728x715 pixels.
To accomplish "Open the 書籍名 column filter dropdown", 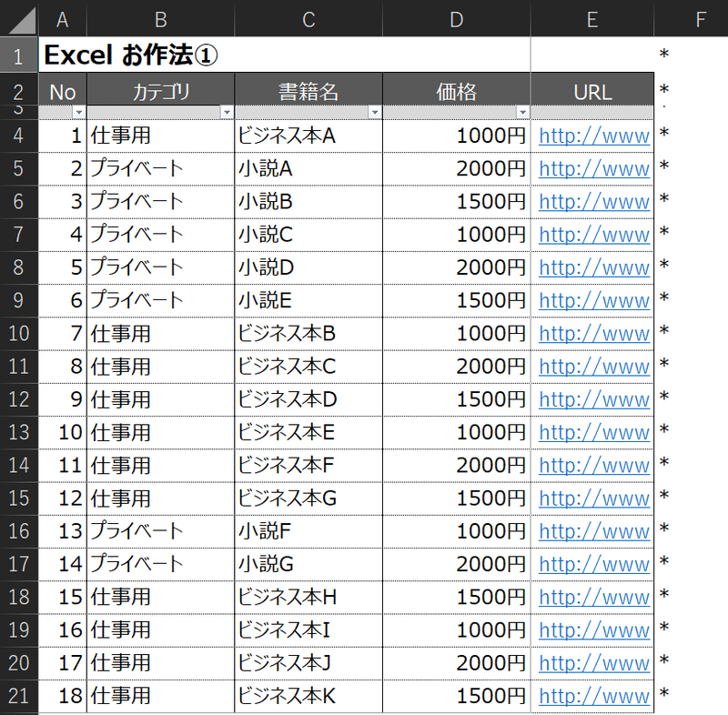I will point(375,112).
